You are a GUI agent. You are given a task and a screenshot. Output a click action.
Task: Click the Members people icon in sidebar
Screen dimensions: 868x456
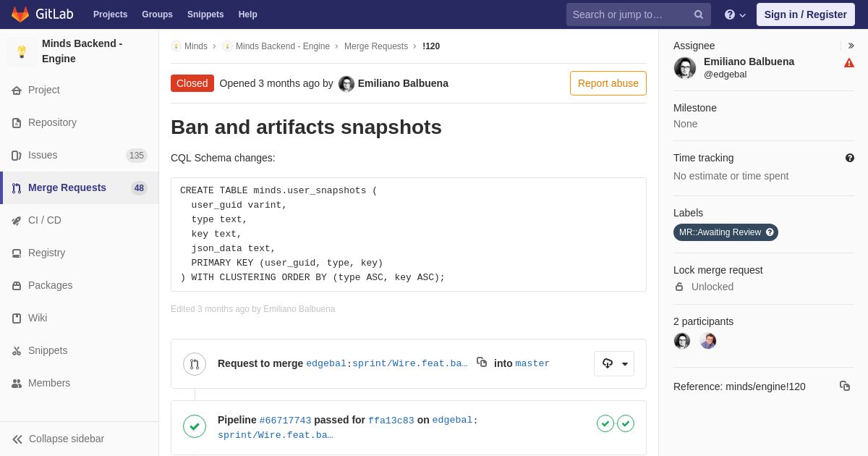(17, 384)
